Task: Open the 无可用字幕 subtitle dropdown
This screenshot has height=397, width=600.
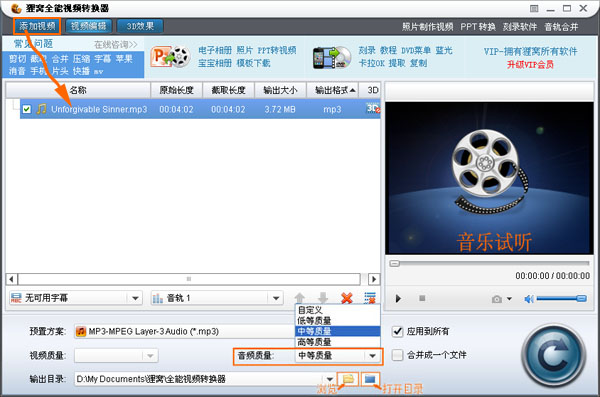Action: point(75,298)
